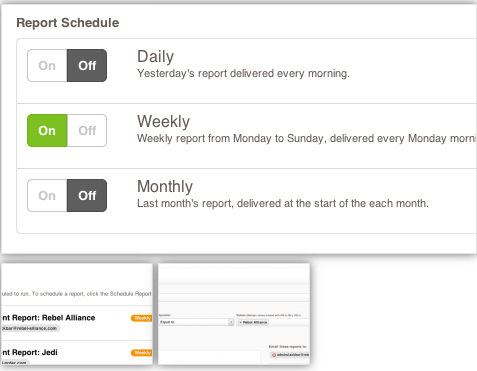477x371 pixels.
Task: Remove the Rebel Alliance value tag
Action: [x=240, y=322]
